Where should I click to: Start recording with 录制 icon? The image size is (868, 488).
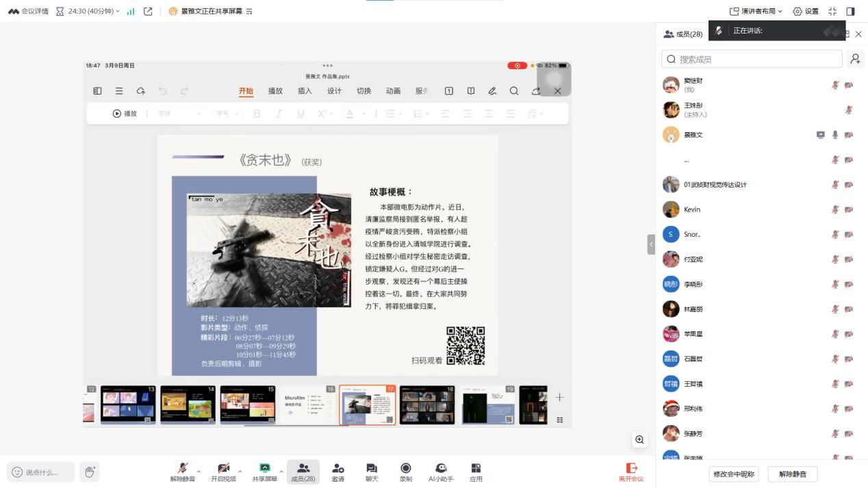(x=405, y=472)
